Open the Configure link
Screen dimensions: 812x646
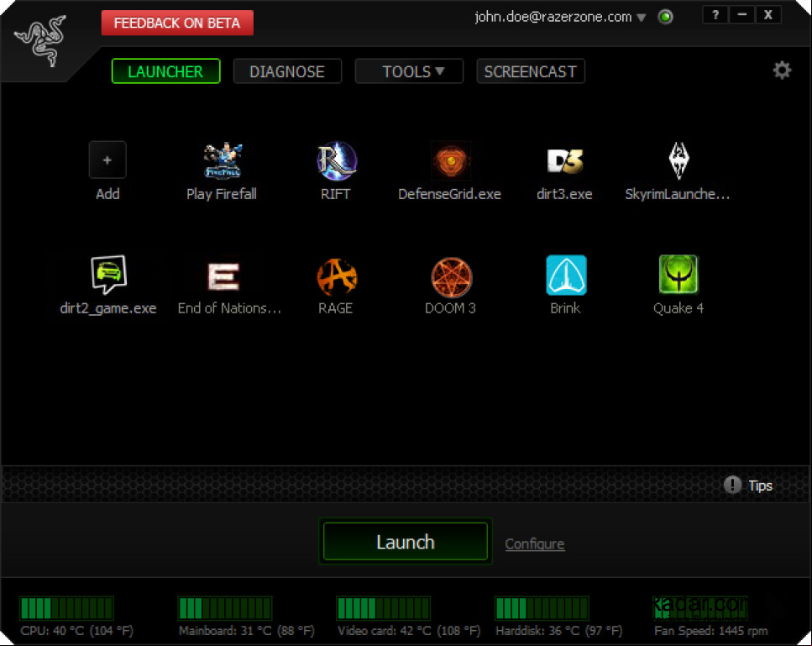(534, 544)
